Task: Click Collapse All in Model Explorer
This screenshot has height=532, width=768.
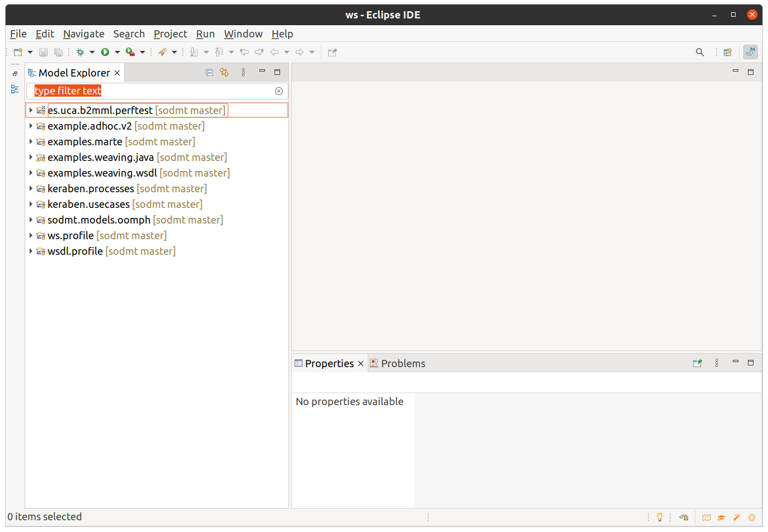Action: pyautogui.click(x=210, y=72)
